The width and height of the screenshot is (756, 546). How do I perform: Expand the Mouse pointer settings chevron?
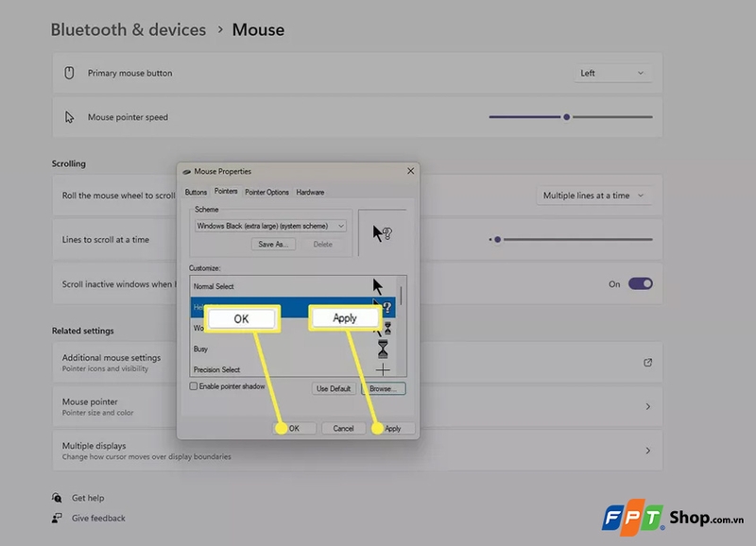(x=647, y=407)
